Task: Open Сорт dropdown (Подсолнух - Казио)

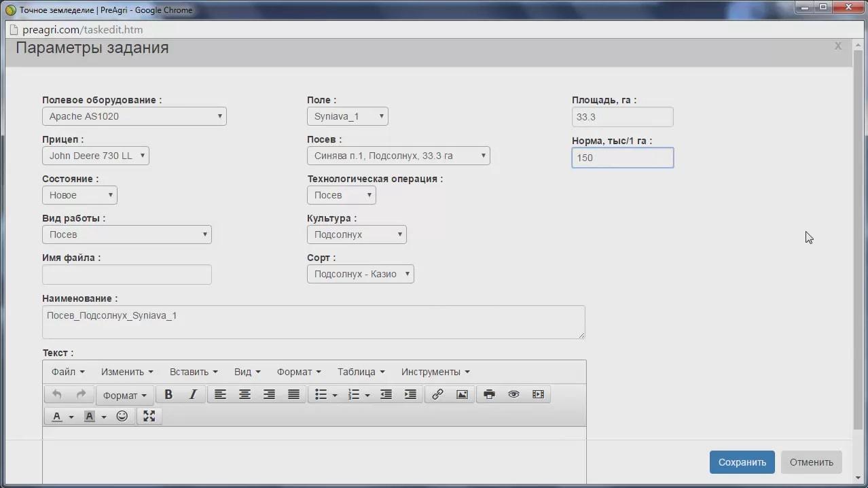Action: 361,274
